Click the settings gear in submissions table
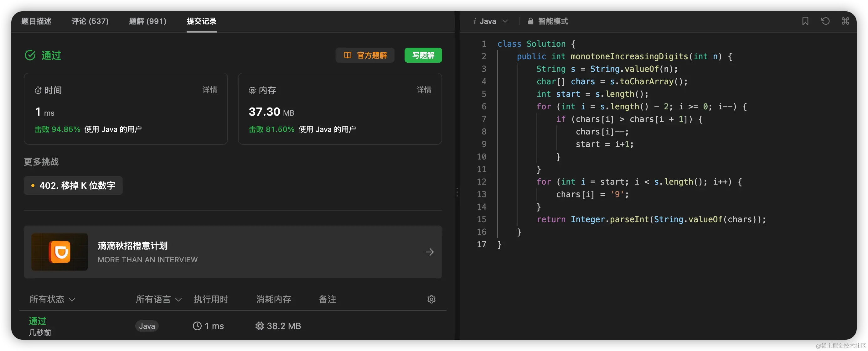This screenshot has width=868, height=351. [x=431, y=299]
